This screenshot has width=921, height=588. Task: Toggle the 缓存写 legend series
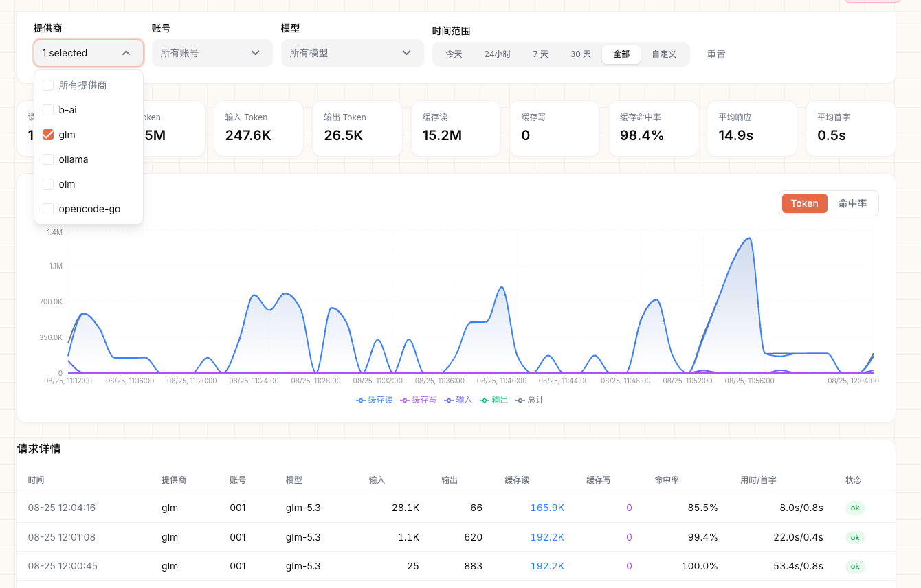(x=418, y=400)
